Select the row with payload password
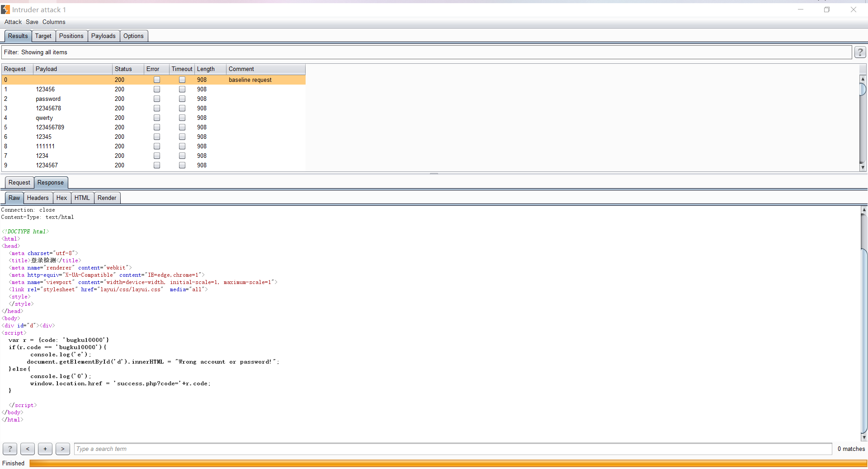This screenshot has width=868, height=469. 154,99
